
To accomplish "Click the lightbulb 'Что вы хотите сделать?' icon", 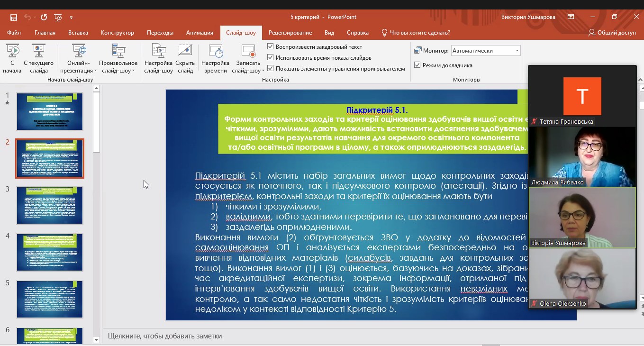I will 384,33.
